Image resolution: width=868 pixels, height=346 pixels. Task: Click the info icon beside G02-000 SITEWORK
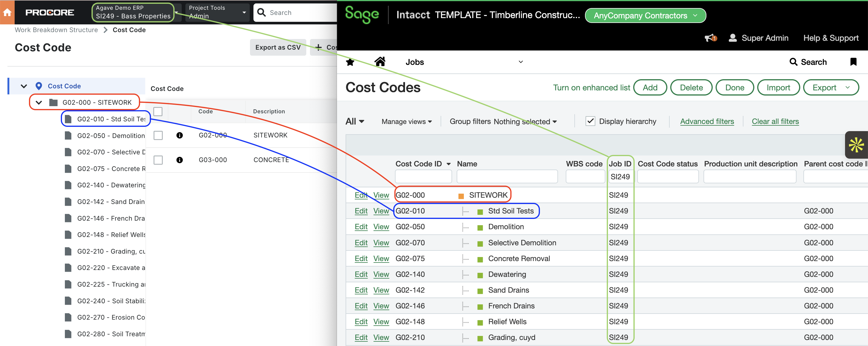pyautogui.click(x=180, y=135)
